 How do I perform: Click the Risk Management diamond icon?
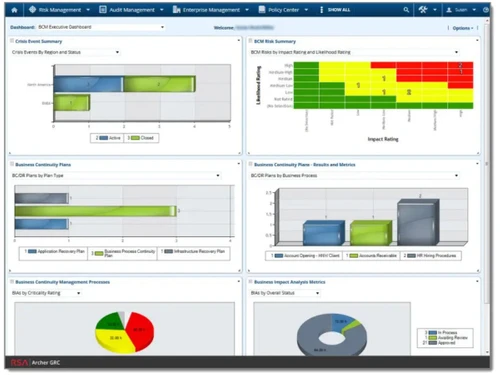pos(32,10)
